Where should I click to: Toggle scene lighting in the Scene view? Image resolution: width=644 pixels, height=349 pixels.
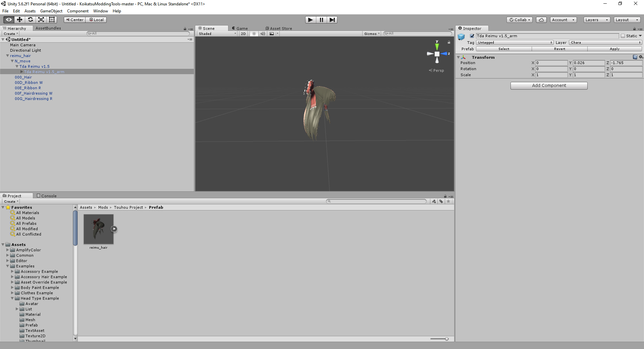[254, 34]
